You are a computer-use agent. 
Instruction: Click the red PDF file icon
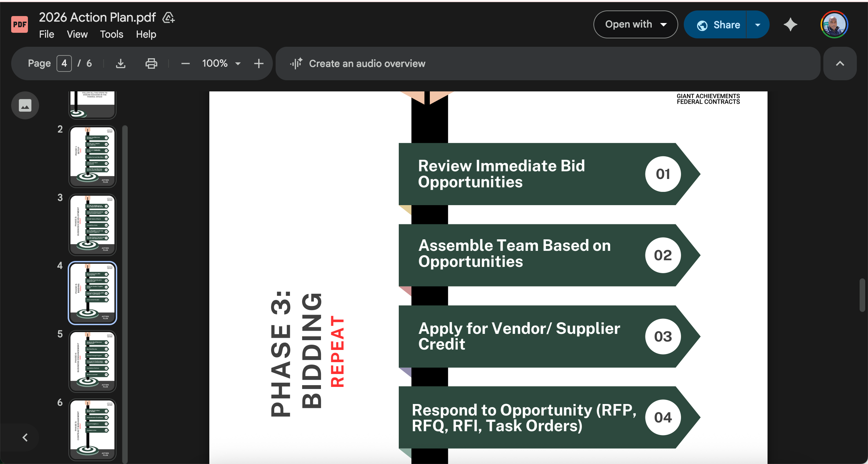click(x=20, y=24)
